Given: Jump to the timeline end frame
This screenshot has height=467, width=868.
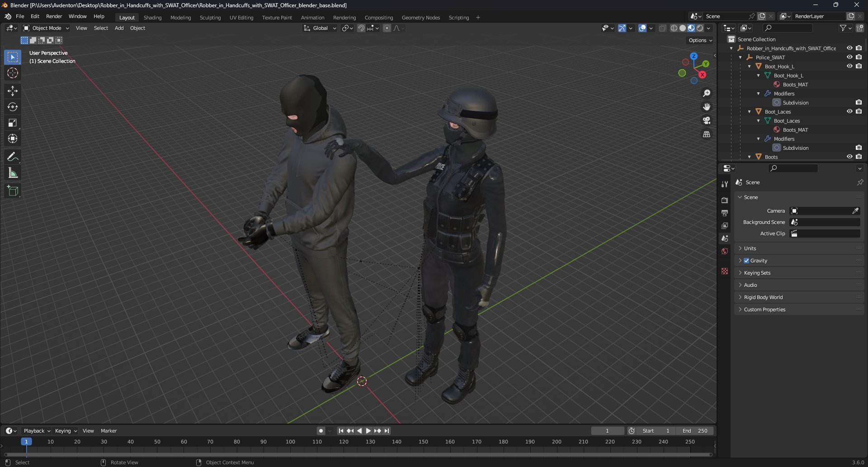Looking at the screenshot, I should tap(387, 431).
